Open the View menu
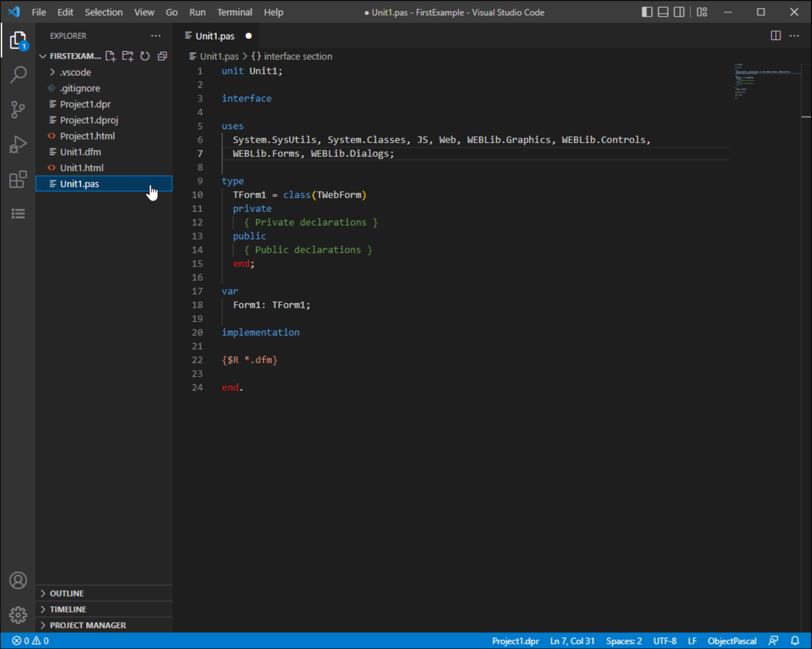 144,12
